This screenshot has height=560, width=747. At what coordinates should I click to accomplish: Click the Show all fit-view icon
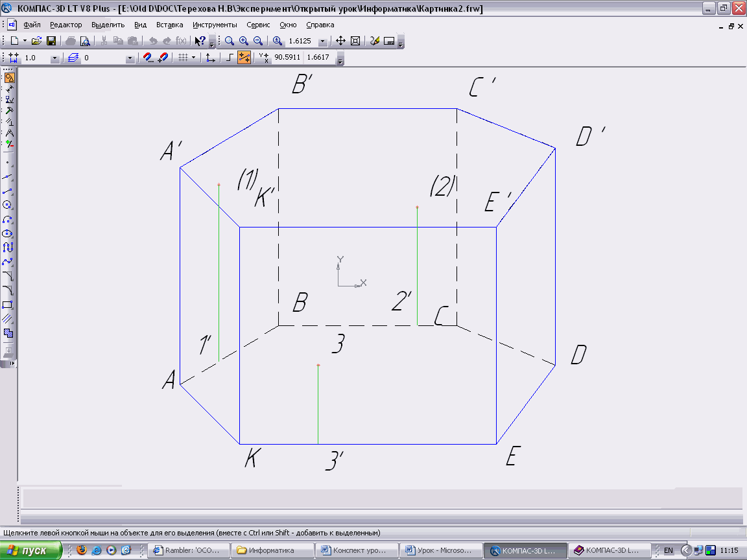tap(355, 41)
